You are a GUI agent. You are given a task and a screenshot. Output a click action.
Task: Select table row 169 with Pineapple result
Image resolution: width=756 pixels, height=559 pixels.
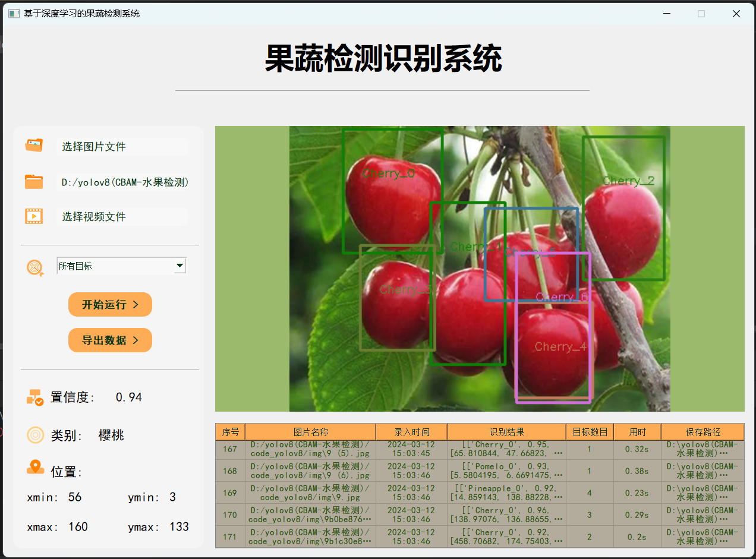click(x=416, y=492)
